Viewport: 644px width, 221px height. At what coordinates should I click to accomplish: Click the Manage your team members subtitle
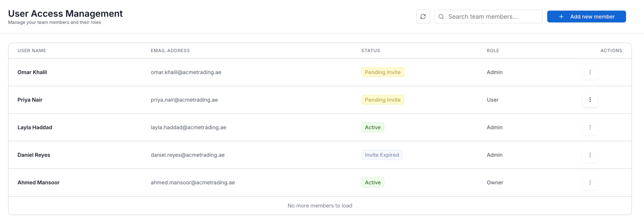(54, 22)
